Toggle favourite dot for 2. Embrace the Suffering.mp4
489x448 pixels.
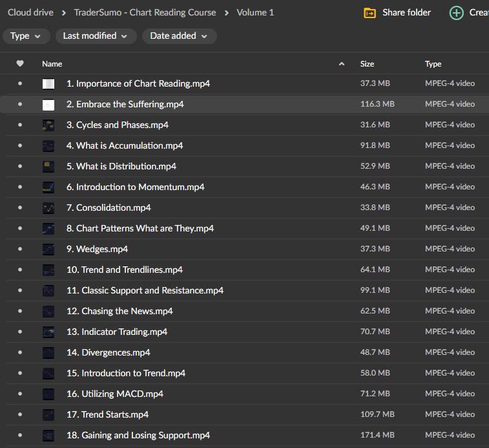coord(20,104)
